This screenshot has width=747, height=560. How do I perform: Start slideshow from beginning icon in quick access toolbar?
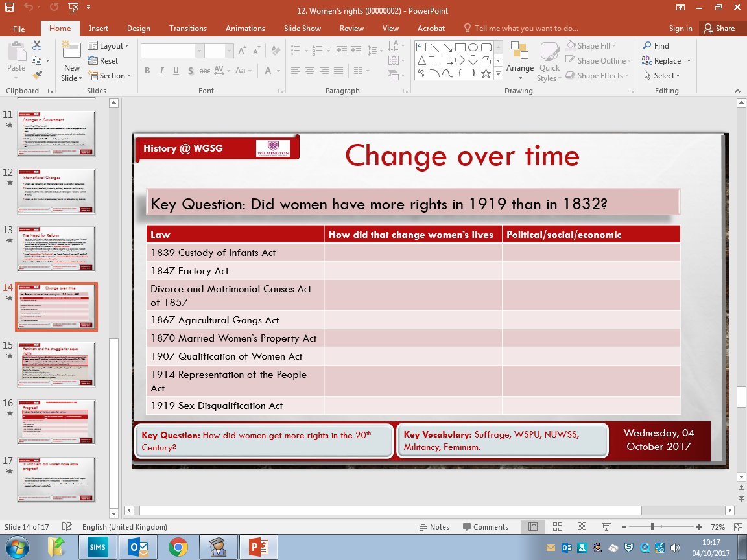click(x=73, y=7)
